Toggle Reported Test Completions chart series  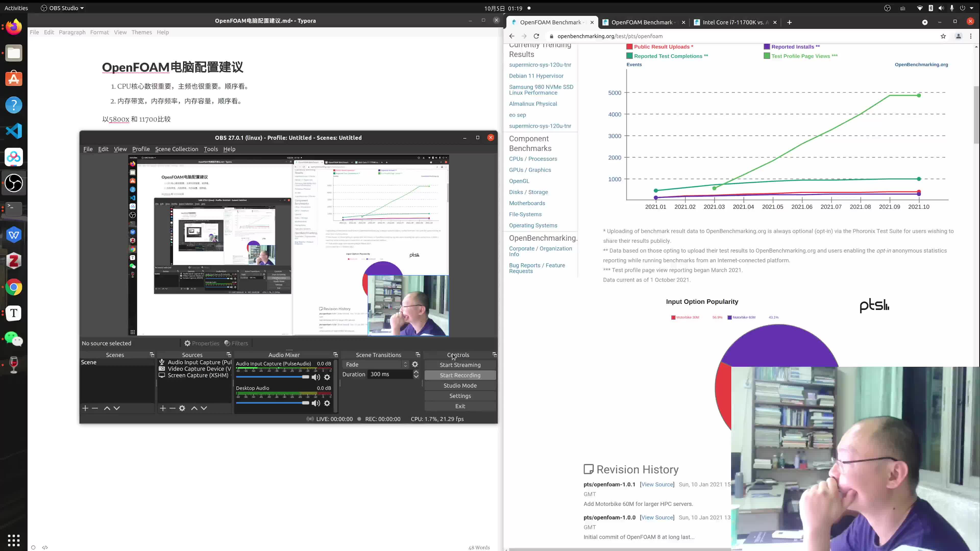(667, 56)
